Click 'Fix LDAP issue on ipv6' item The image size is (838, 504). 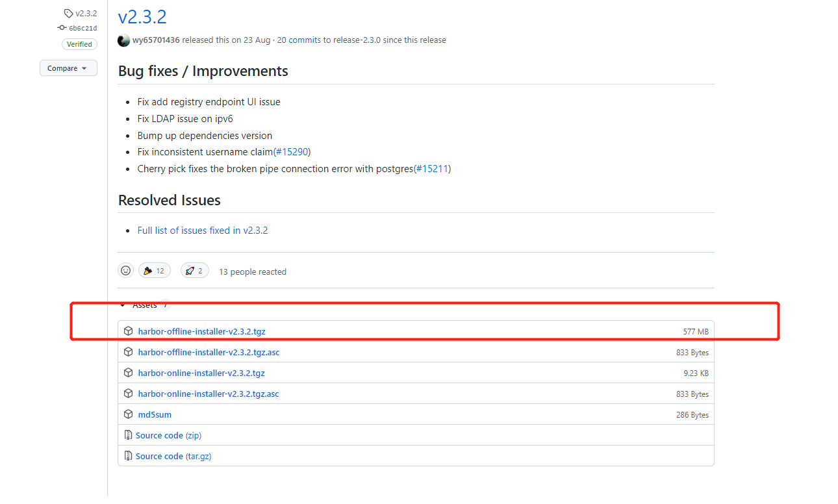pos(185,119)
